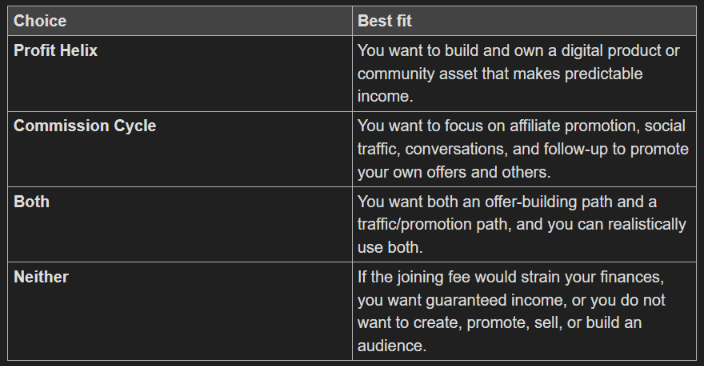Click the Commission Cycle best fit description

coord(523,149)
